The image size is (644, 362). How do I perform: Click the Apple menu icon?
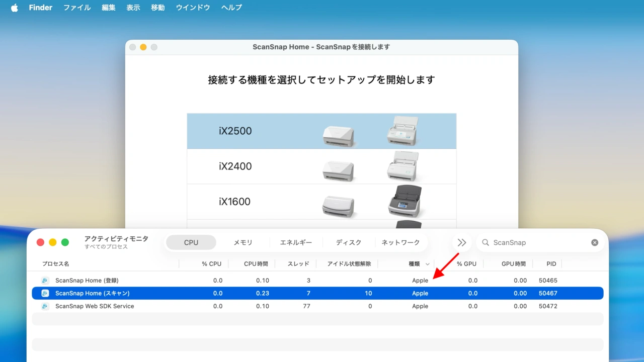tap(14, 7)
